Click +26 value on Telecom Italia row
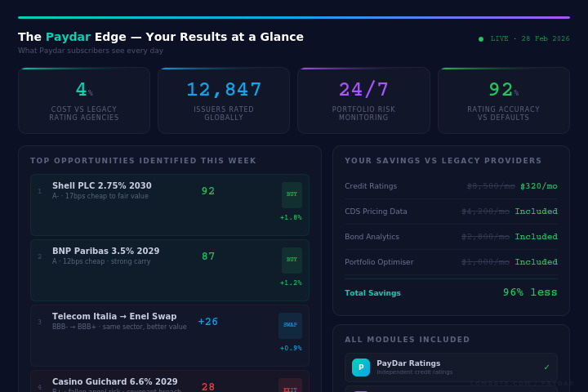Viewport: 588px width, 392px height. click(207, 322)
